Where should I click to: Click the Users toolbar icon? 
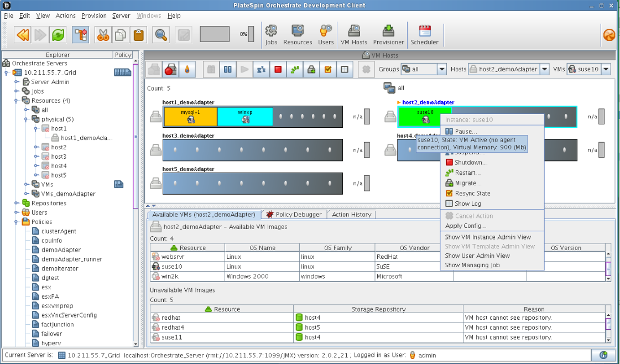coord(326,34)
